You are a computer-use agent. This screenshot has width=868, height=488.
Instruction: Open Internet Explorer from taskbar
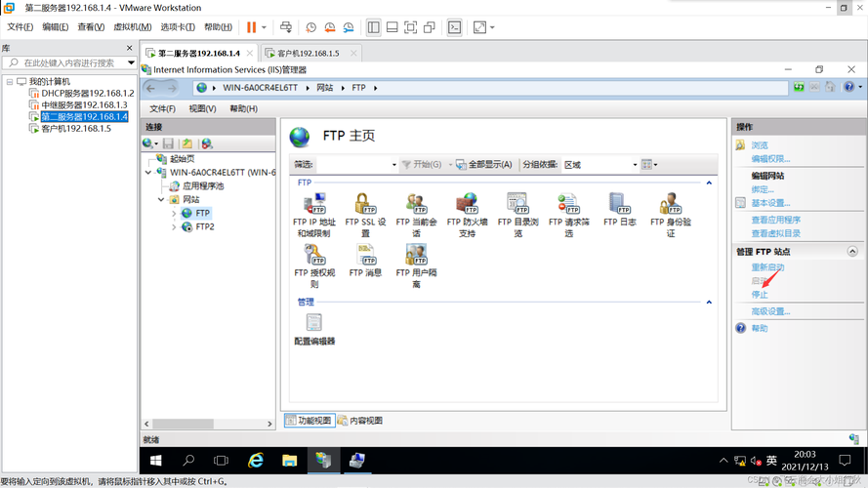point(256,461)
